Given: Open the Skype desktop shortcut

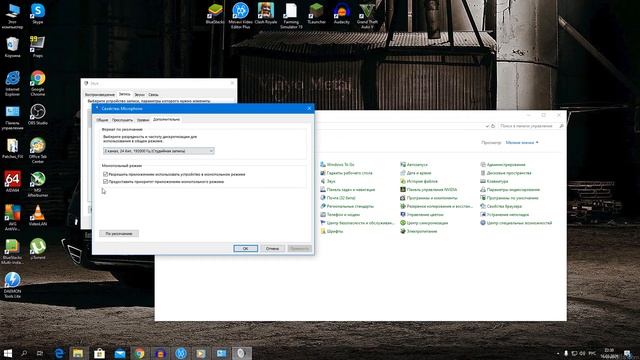Looking at the screenshot, I should point(38,13).
